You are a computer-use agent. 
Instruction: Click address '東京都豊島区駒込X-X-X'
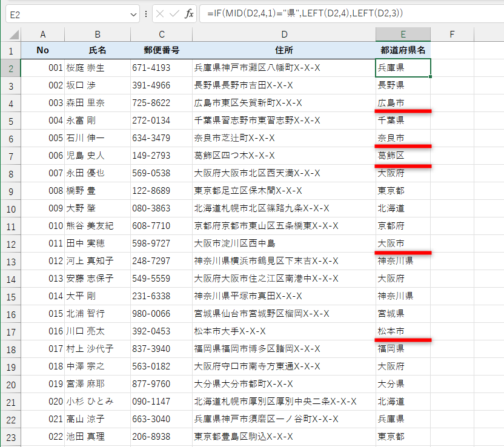[284, 437]
